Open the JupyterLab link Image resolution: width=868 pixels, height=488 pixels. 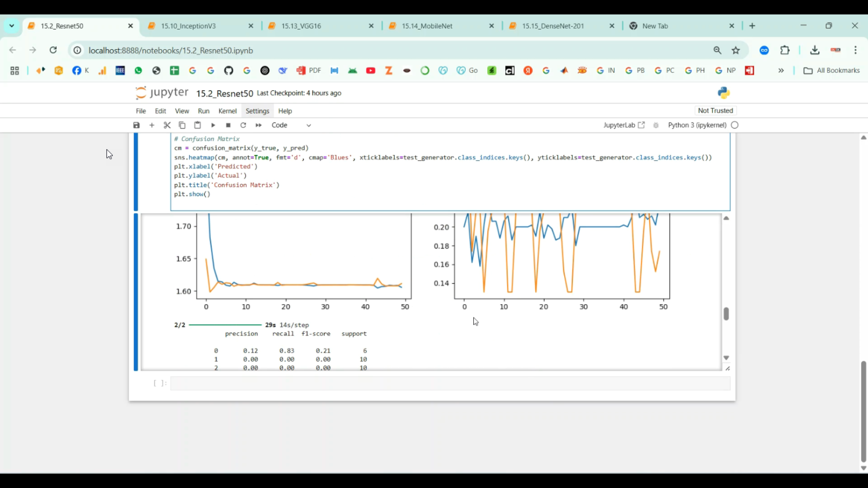pos(623,125)
